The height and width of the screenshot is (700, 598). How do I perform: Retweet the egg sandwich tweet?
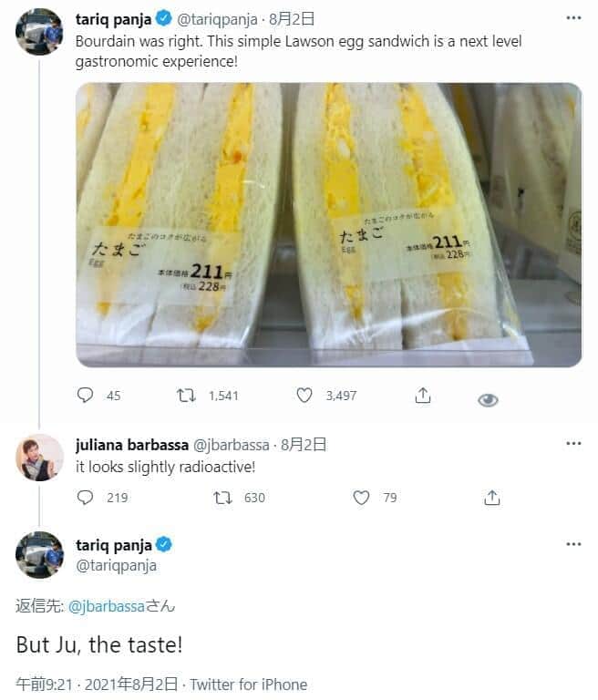[185, 395]
